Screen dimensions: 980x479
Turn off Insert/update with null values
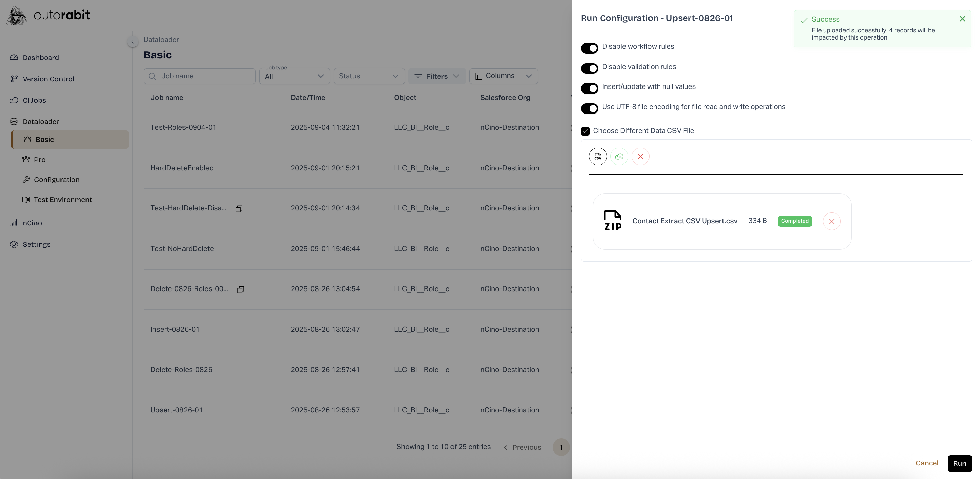point(589,89)
